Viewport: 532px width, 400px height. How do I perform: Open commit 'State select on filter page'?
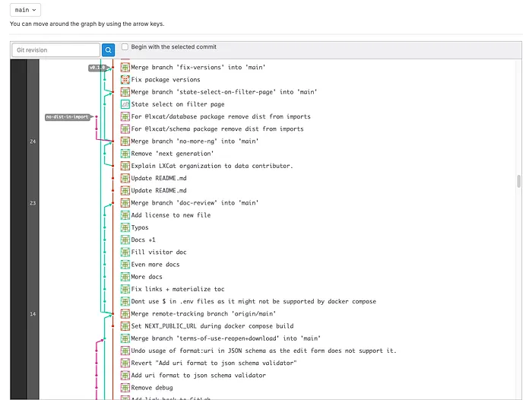[178, 104]
